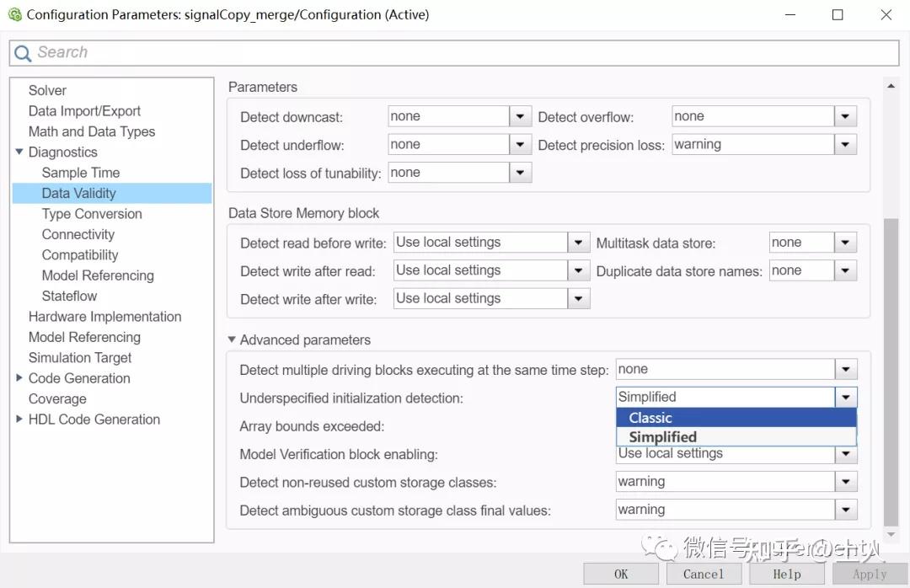Open Detect downcast dropdown

(x=520, y=116)
